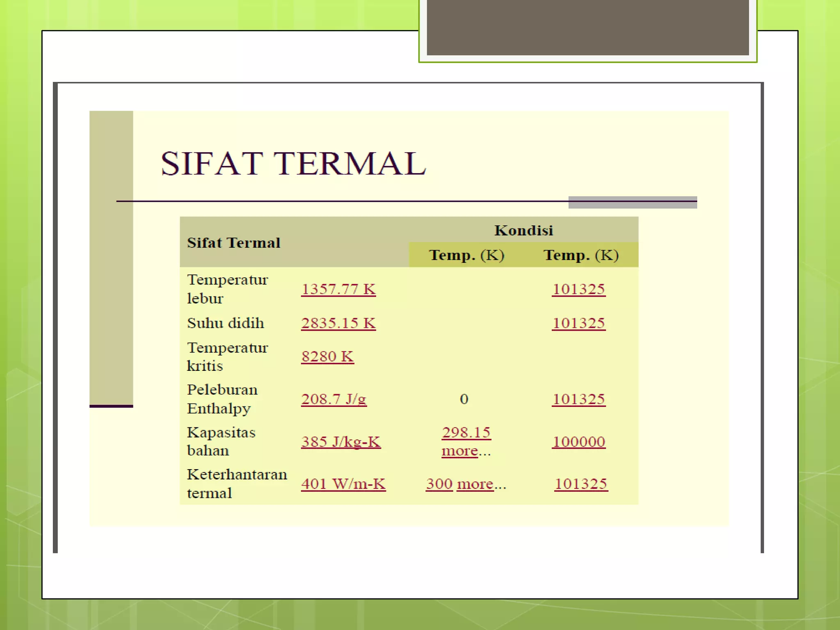
Task: Expand 'more' next to 300 value
Action: (x=475, y=484)
